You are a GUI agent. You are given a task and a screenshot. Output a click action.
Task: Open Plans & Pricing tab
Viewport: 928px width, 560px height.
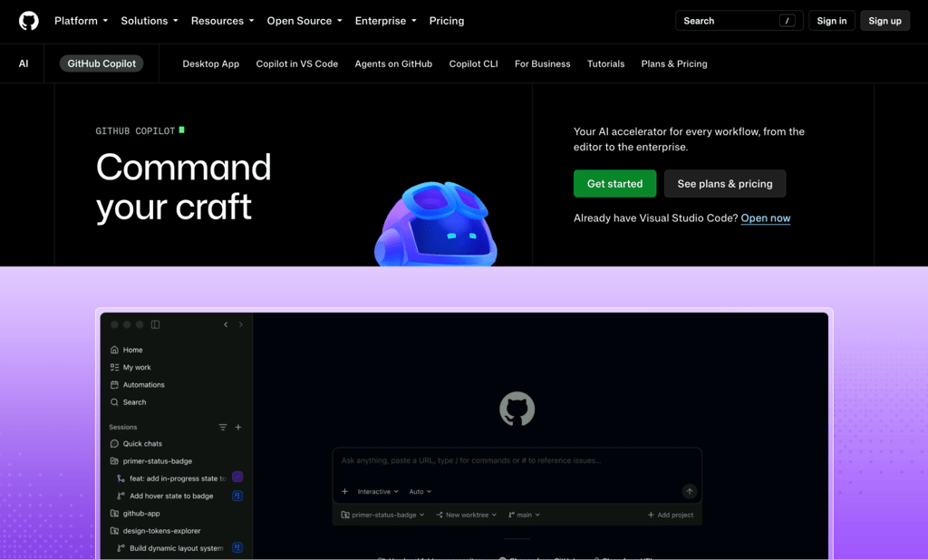pos(674,64)
